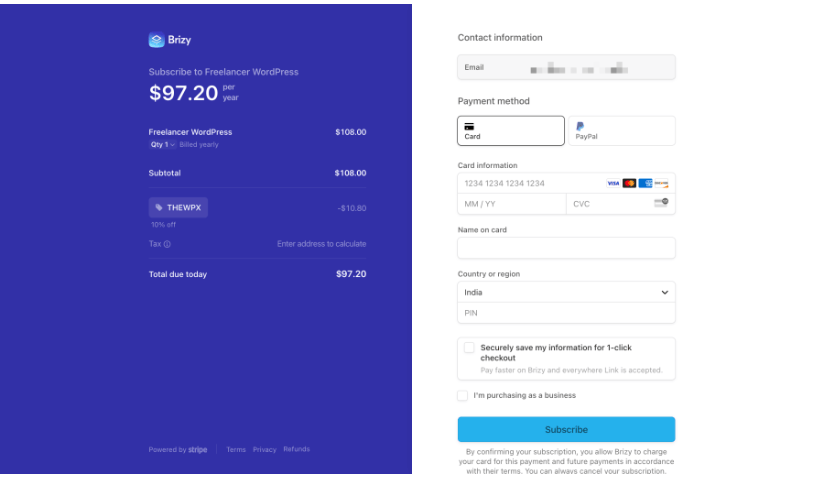831x479 pixels.
Task: Open the Terms link in footer
Action: (x=236, y=450)
